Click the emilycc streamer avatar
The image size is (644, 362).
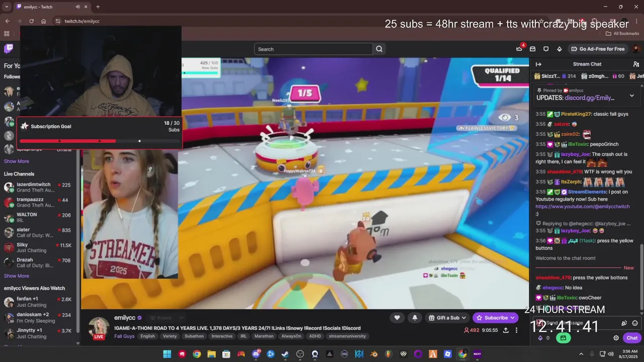99,327
